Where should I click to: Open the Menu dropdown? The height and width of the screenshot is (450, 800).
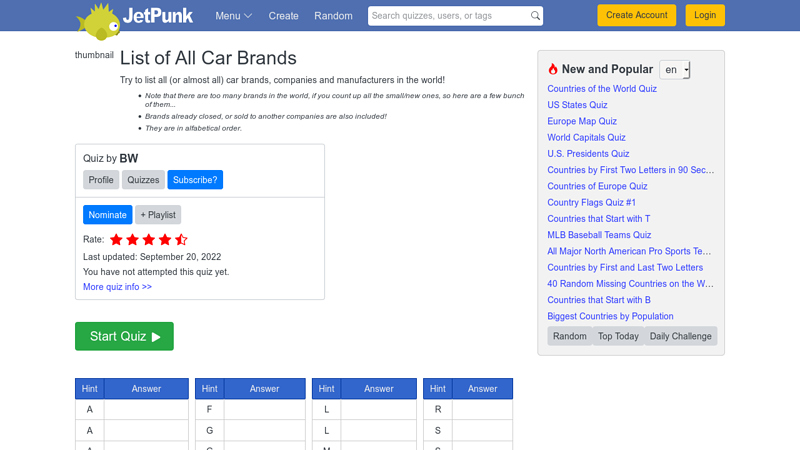coord(234,16)
